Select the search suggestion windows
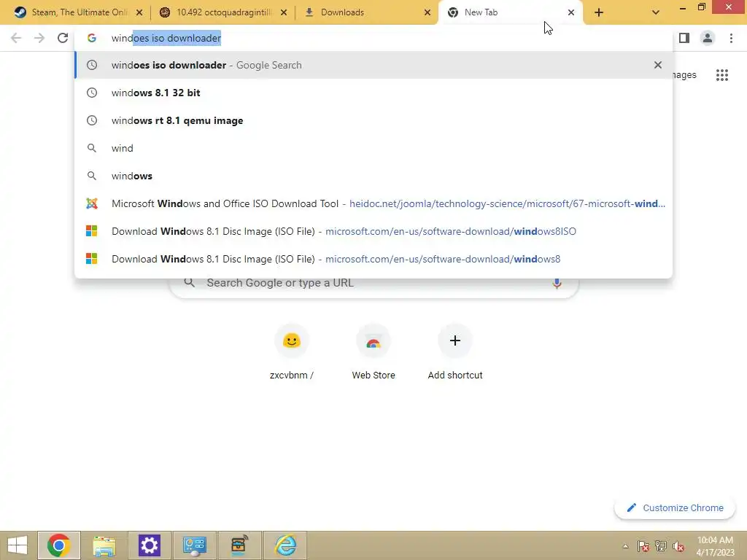Image resolution: width=747 pixels, height=560 pixels. pyautogui.click(x=373, y=176)
